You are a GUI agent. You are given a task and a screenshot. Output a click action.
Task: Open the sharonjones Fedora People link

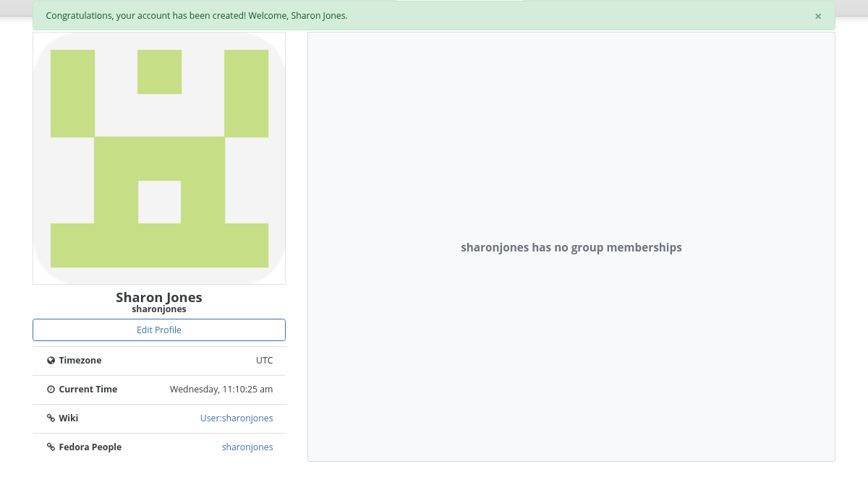(x=247, y=447)
